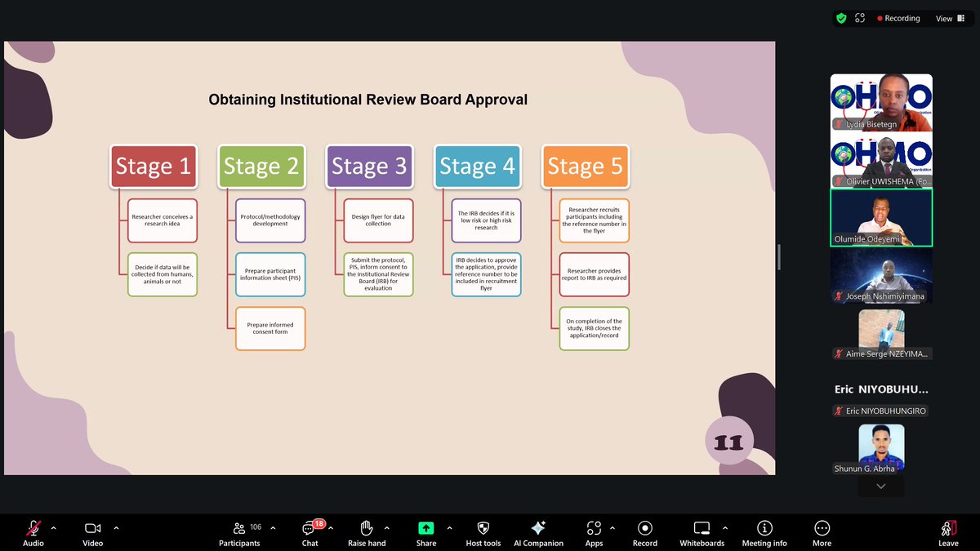Open the Chat panel
This screenshot has height=551, width=980.
pyautogui.click(x=310, y=532)
